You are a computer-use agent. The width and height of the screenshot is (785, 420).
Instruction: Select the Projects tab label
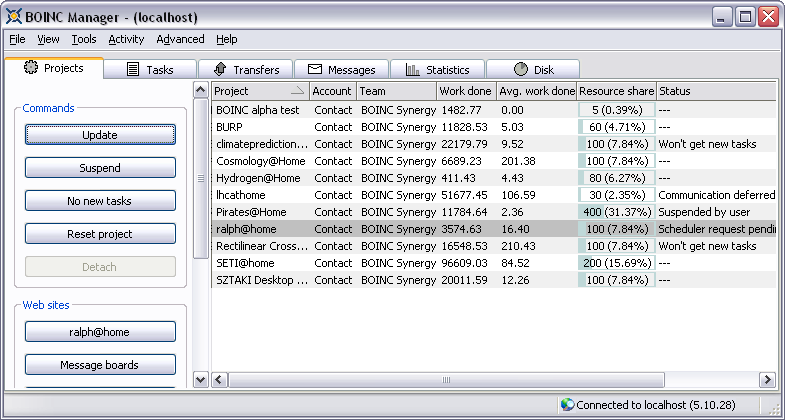(64, 68)
